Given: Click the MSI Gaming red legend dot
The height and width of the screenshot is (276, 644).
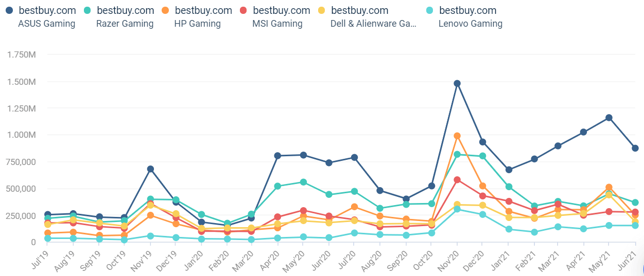Looking at the screenshot, I should (x=244, y=10).
